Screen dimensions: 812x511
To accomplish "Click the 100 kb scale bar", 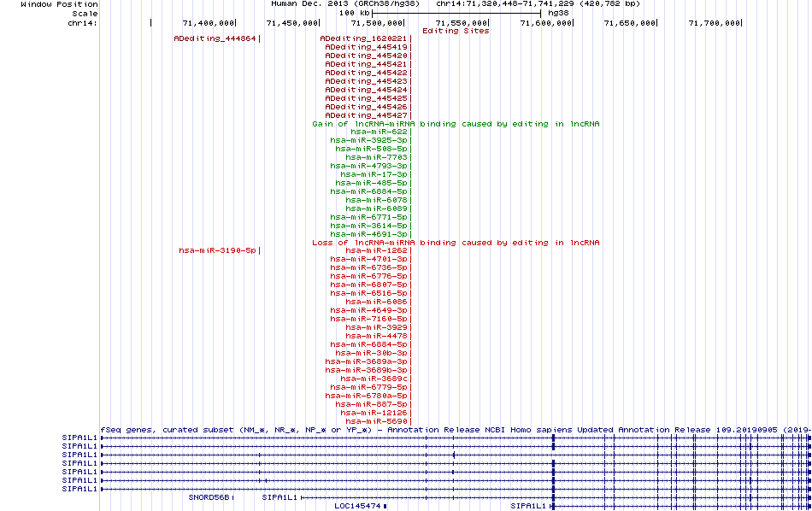I will (456, 13).
